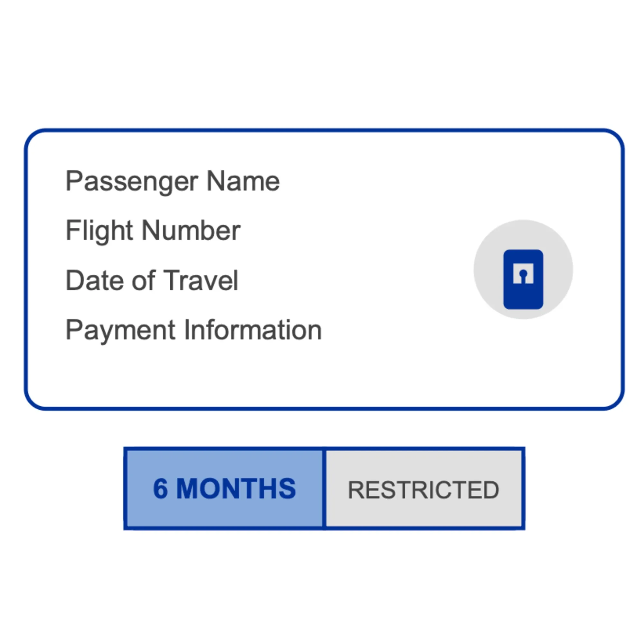The height and width of the screenshot is (644, 644).
Task: Click the word Number in Flight Number
Action: (x=191, y=230)
